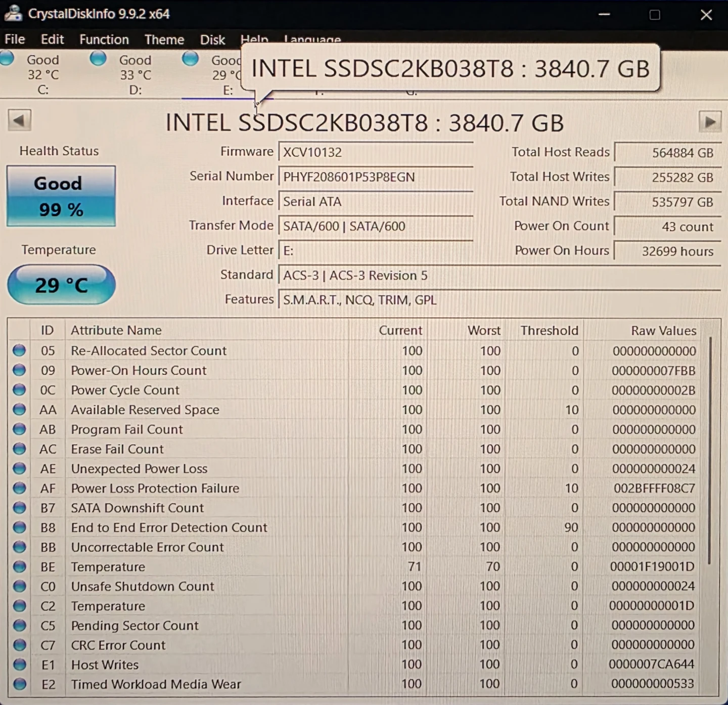Open the File menu

(x=15, y=39)
